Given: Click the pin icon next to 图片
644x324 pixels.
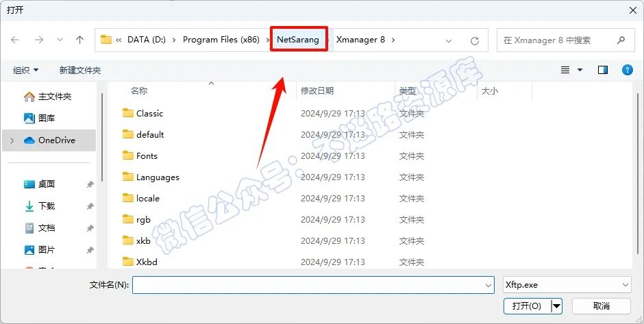Looking at the screenshot, I should point(90,249).
